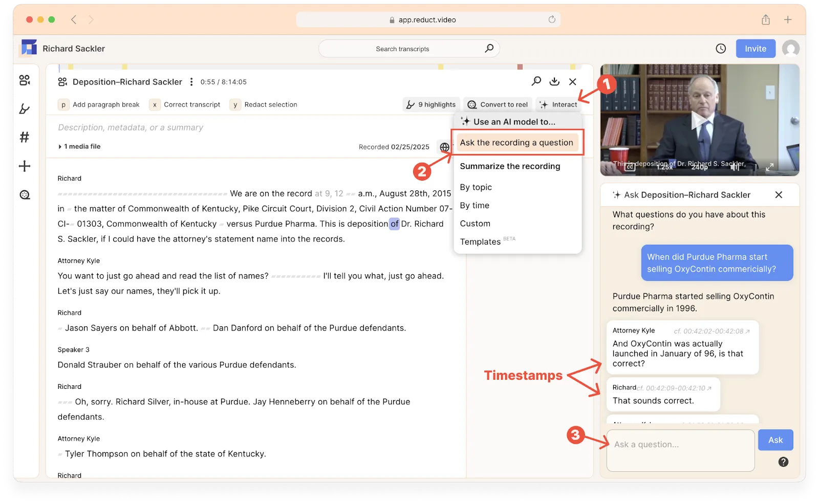Click speaker label 'Speaker 3'
Viewport: 819px width, 504px height.
tap(73, 350)
